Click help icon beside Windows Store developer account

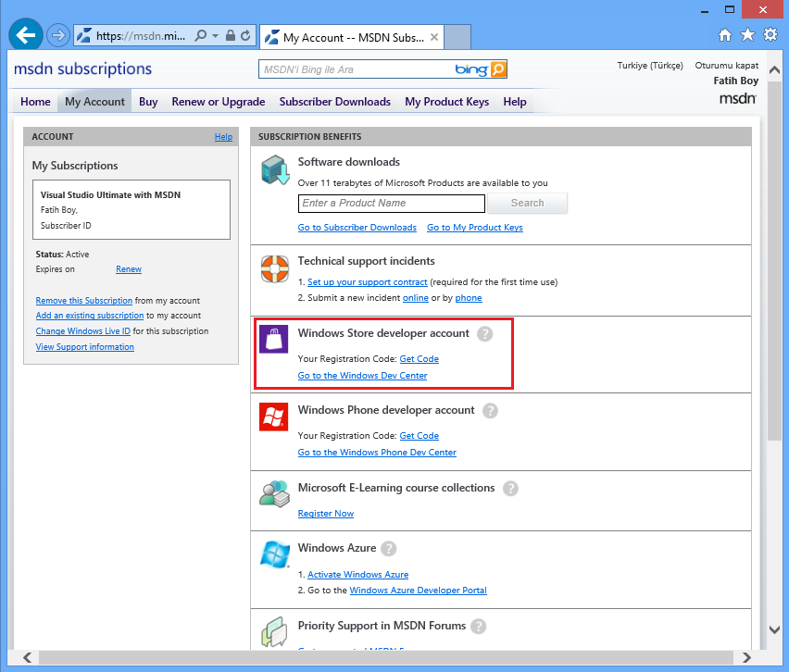[x=484, y=333]
